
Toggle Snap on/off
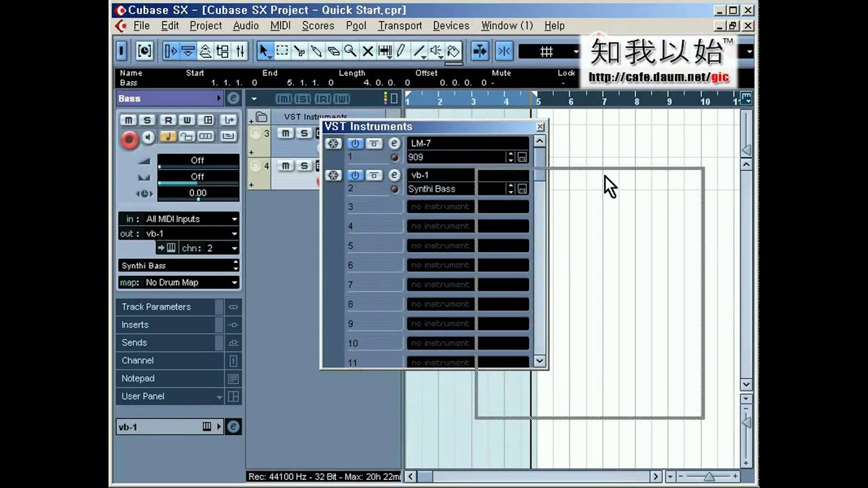tap(504, 51)
